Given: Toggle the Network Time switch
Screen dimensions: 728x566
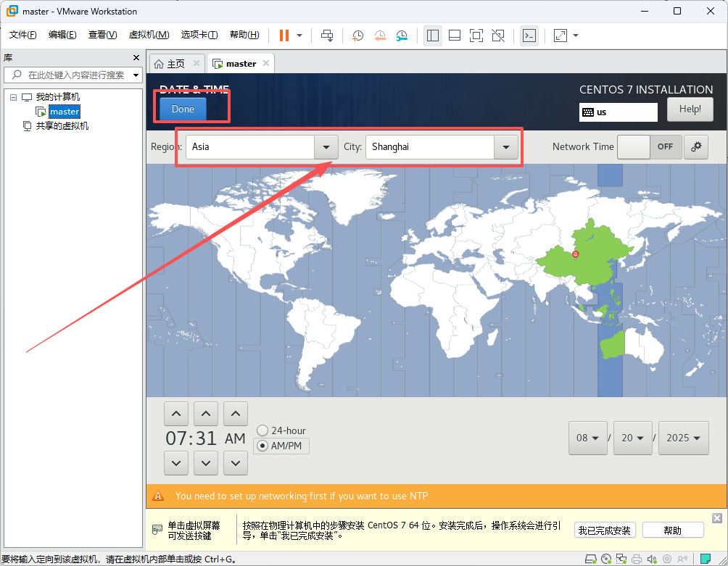Looking at the screenshot, I should pyautogui.click(x=650, y=146).
